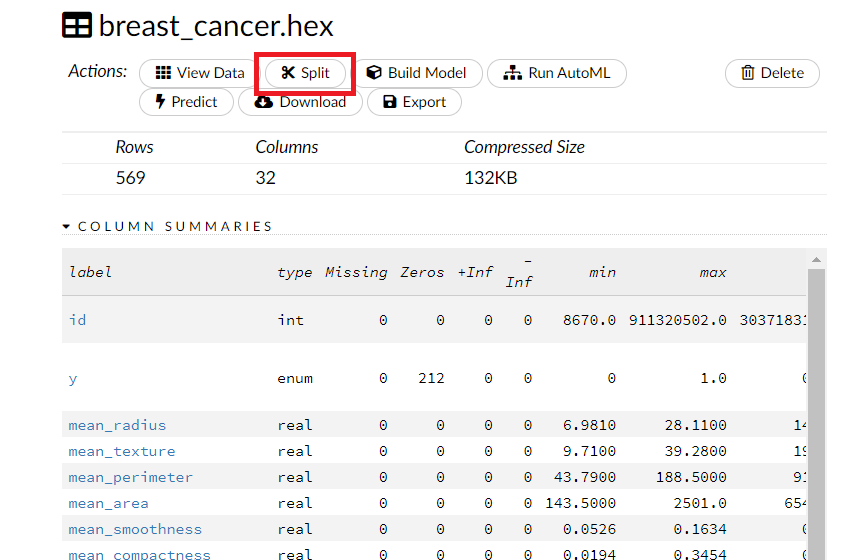Click the lightning bolt icon on Predict

160,102
